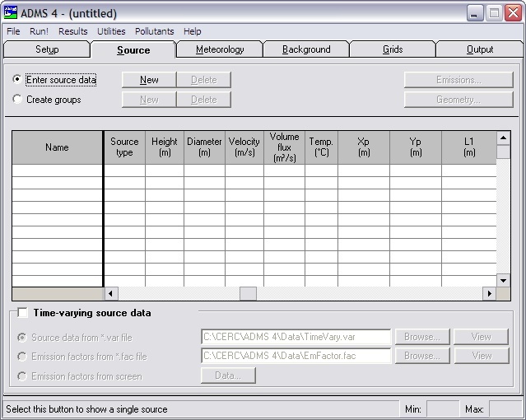Click the Diameter (m) column header
The height and width of the screenshot is (420, 526).
pyautogui.click(x=204, y=147)
